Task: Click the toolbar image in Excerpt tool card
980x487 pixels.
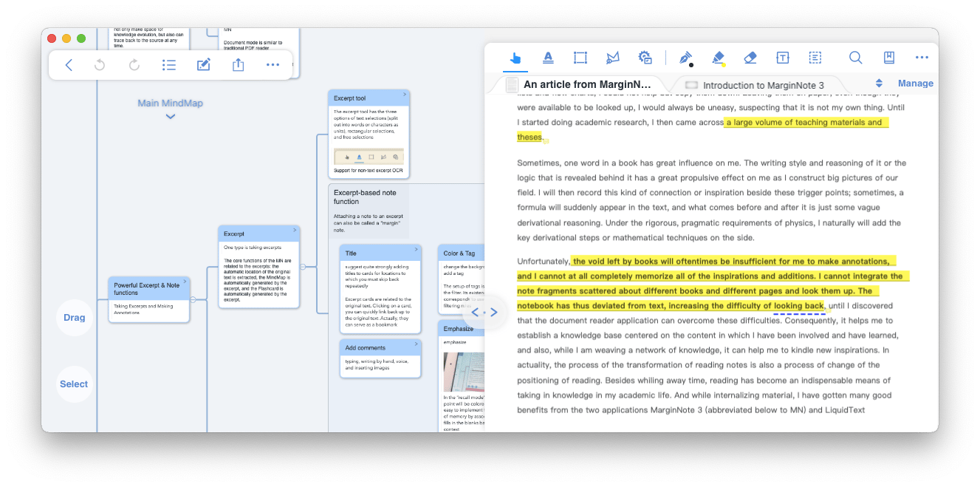Action: [369, 157]
